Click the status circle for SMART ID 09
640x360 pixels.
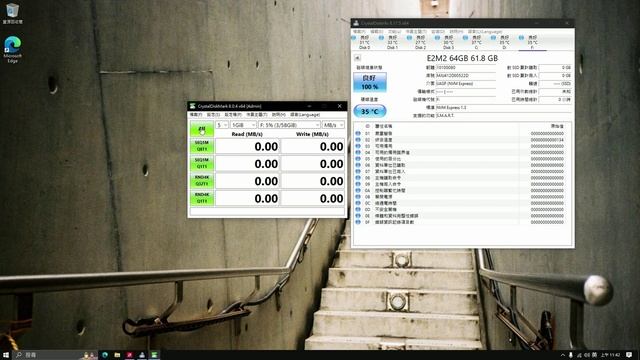click(x=358, y=184)
